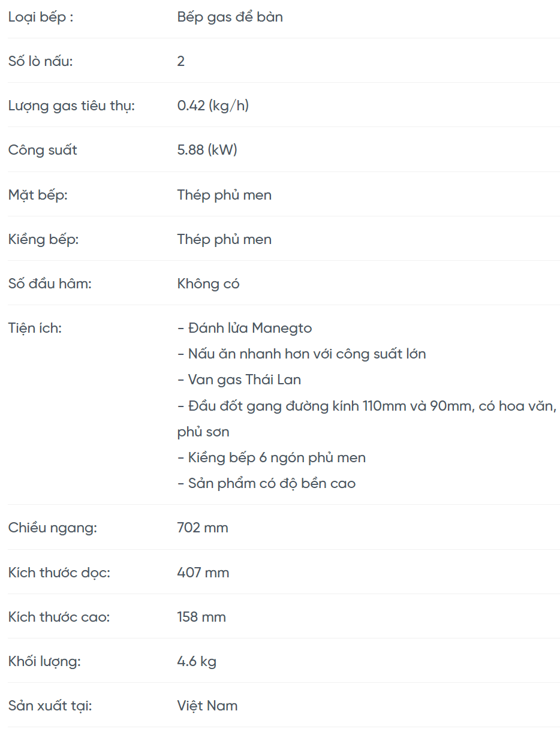The image size is (560, 729).
Task: Click the "4.6 kg" weight value
Action: click(197, 661)
